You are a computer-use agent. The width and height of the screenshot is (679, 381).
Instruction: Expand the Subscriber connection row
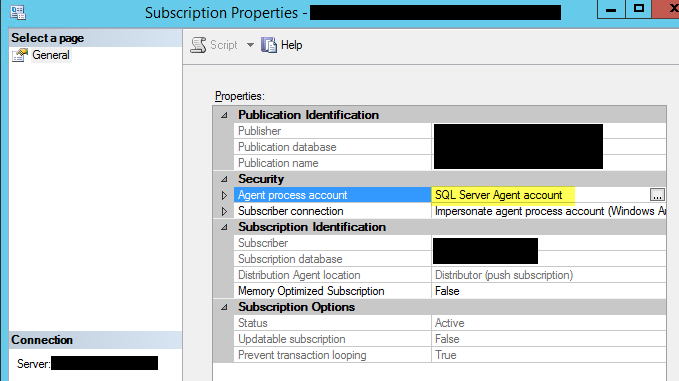pos(224,211)
